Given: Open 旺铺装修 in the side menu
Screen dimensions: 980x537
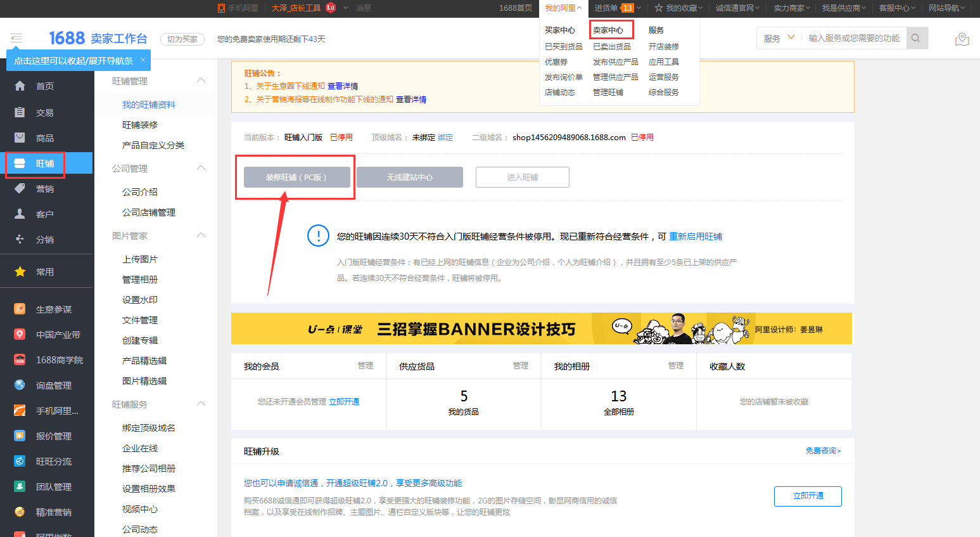Looking at the screenshot, I should point(140,125).
